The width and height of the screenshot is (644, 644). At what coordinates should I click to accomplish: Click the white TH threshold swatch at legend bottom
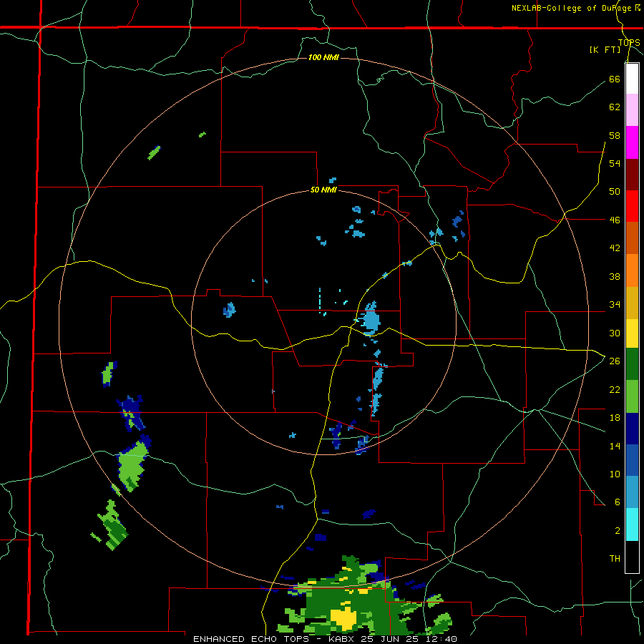point(632,557)
